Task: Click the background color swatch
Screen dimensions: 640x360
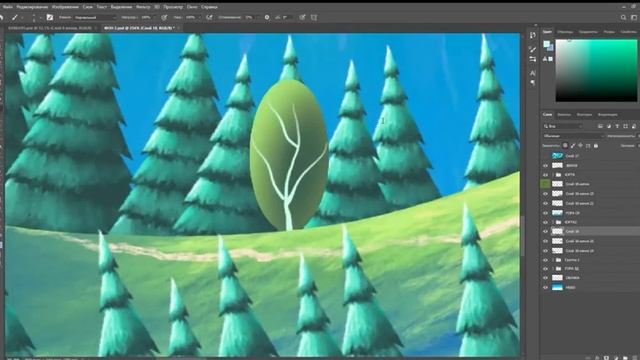Action: tap(551, 49)
